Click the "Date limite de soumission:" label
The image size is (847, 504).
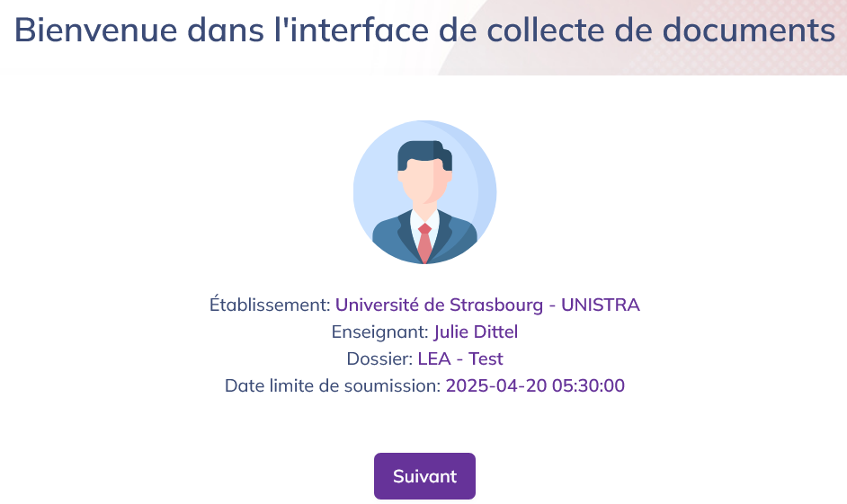click(x=333, y=386)
